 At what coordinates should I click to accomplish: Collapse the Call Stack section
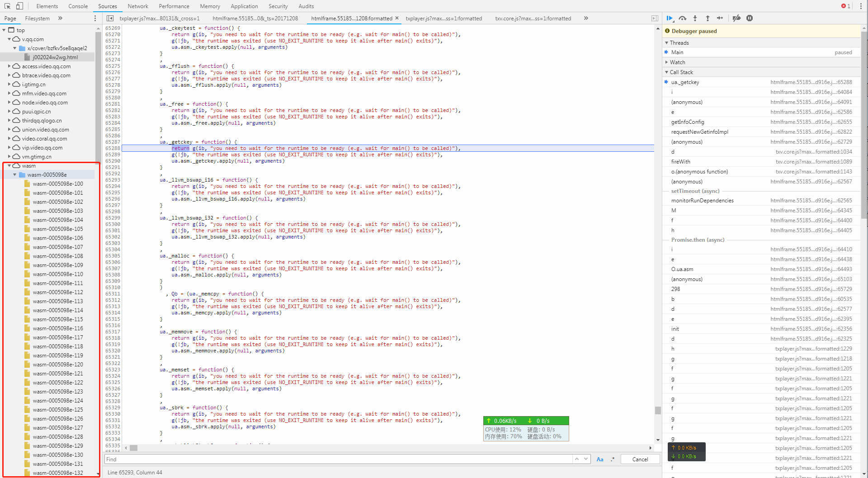pos(666,72)
